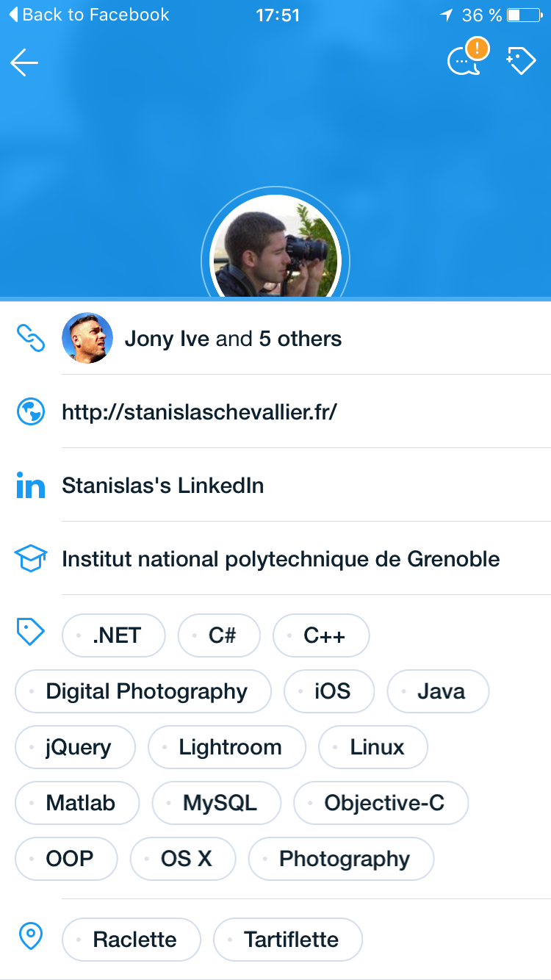Tap the Tartiflette place tag

[x=288, y=940]
